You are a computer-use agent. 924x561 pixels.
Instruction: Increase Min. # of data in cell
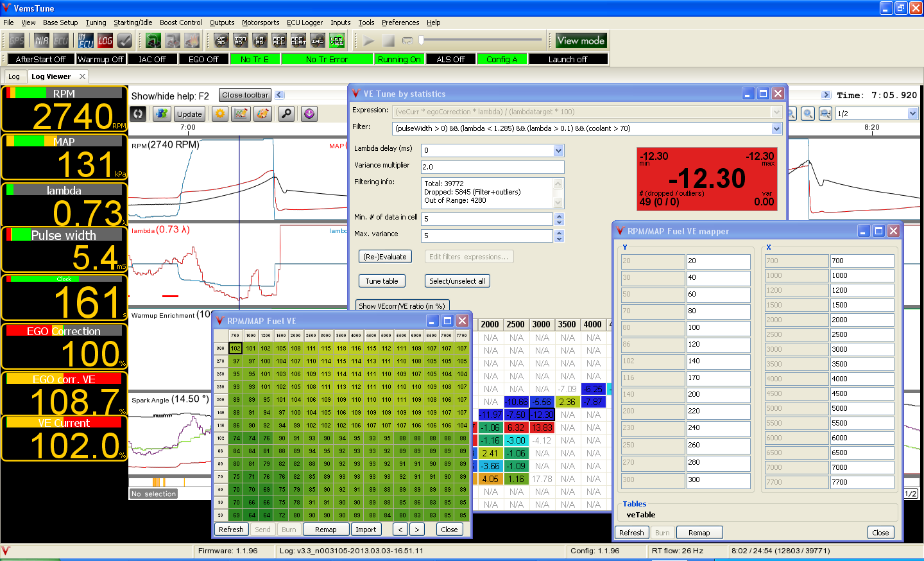pyautogui.click(x=559, y=216)
